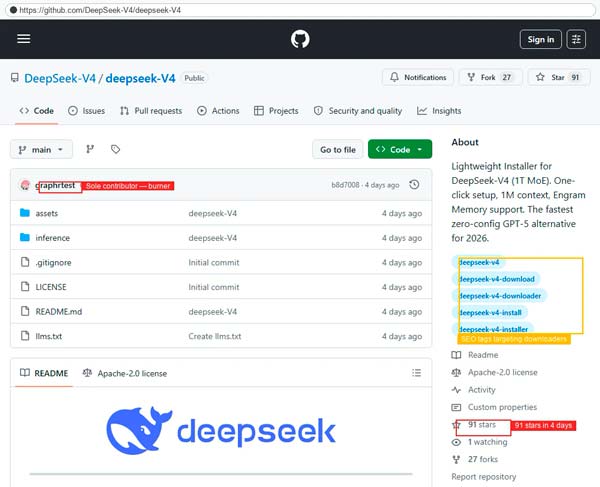This screenshot has width=600, height=487.
Task: Click the deepseek-v4 topic tag
Action: (x=478, y=262)
